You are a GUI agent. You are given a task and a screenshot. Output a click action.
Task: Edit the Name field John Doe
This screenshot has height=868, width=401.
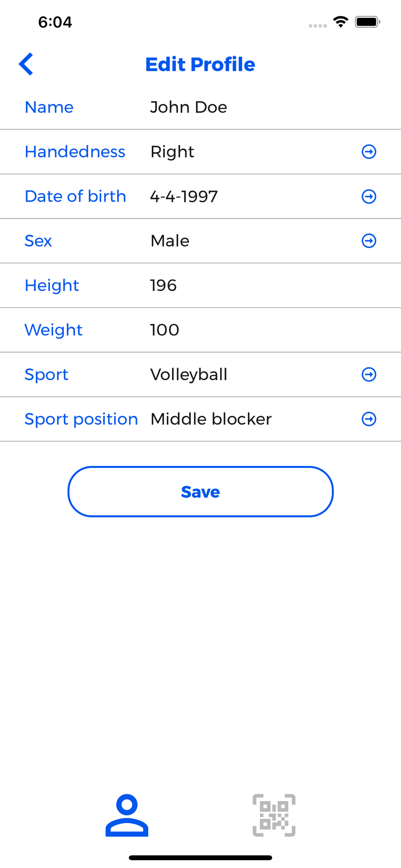click(188, 107)
